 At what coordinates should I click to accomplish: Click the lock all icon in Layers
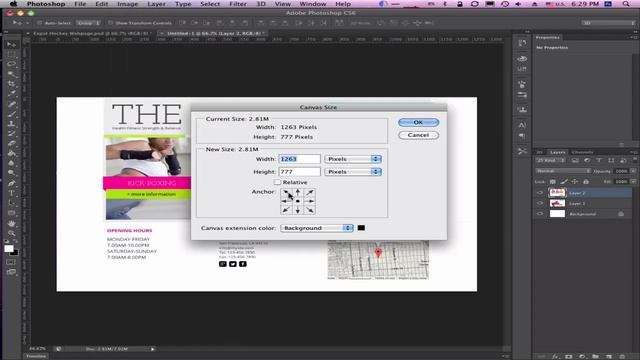tap(586, 182)
